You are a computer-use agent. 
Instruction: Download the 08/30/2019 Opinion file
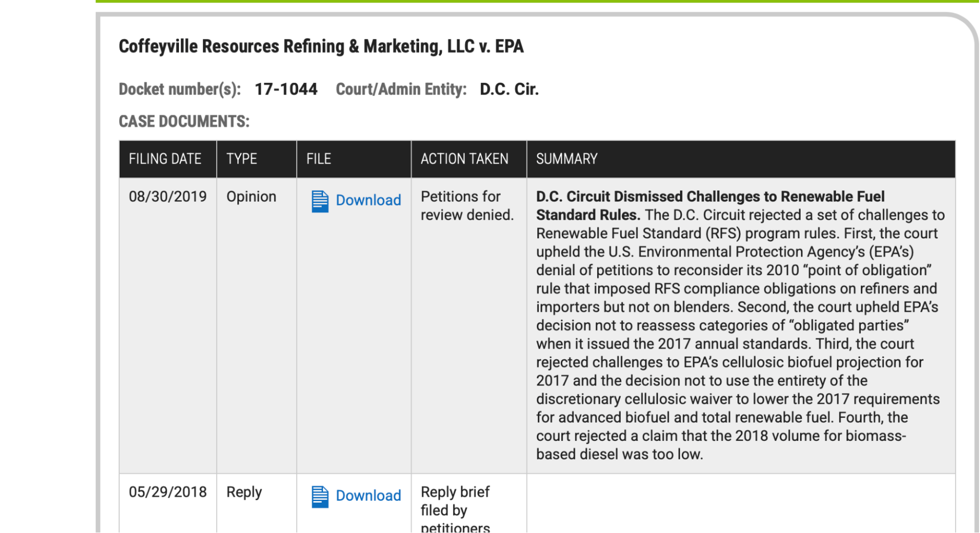point(368,200)
